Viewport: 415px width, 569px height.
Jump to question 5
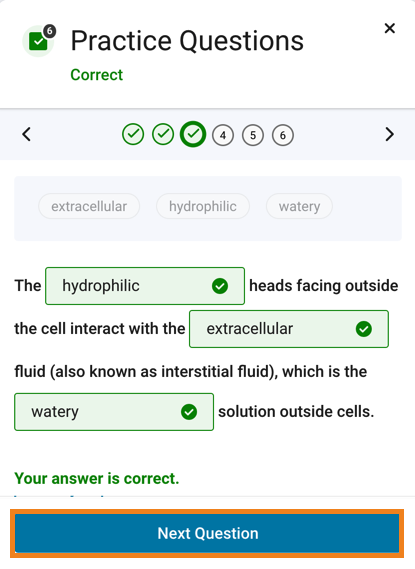tap(253, 135)
